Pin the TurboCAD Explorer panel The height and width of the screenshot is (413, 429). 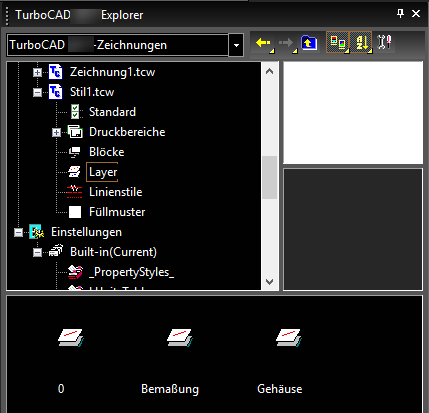click(400, 14)
